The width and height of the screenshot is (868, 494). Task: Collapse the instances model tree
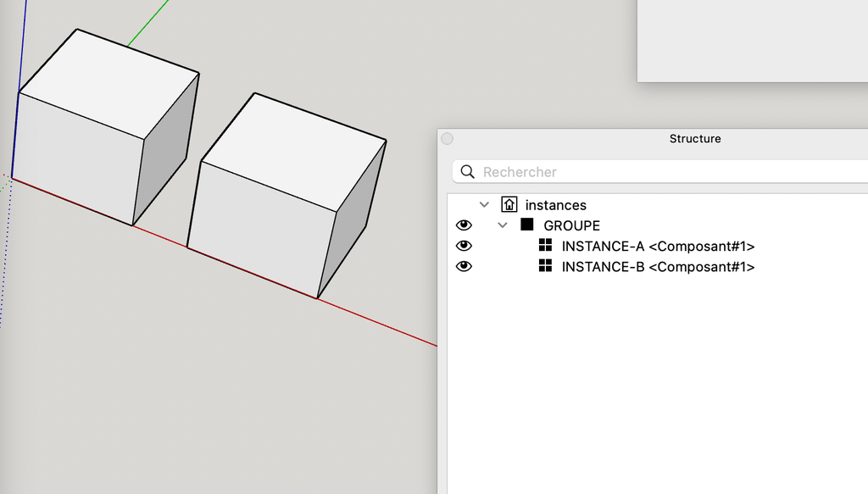point(484,205)
